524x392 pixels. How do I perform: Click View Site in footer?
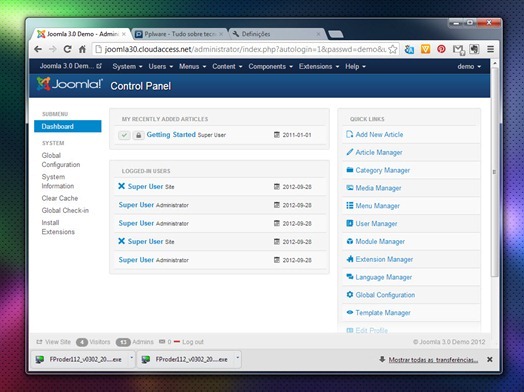[x=53, y=342]
